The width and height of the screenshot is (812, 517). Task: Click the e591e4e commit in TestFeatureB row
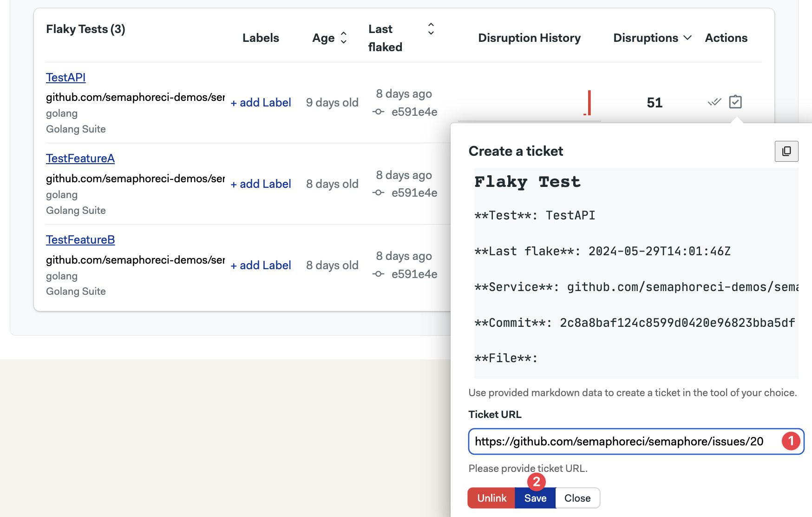pyautogui.click(x=414, y=274)
